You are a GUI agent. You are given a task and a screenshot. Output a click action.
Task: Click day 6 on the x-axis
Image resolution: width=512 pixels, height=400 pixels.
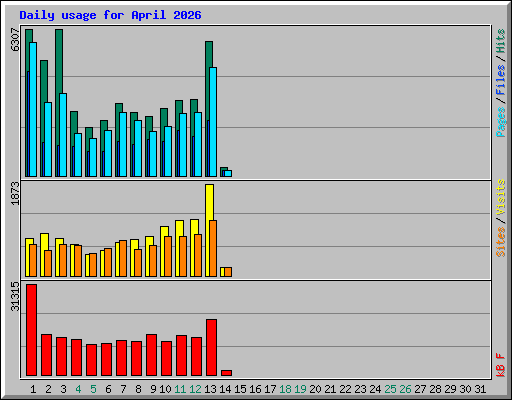108,389
